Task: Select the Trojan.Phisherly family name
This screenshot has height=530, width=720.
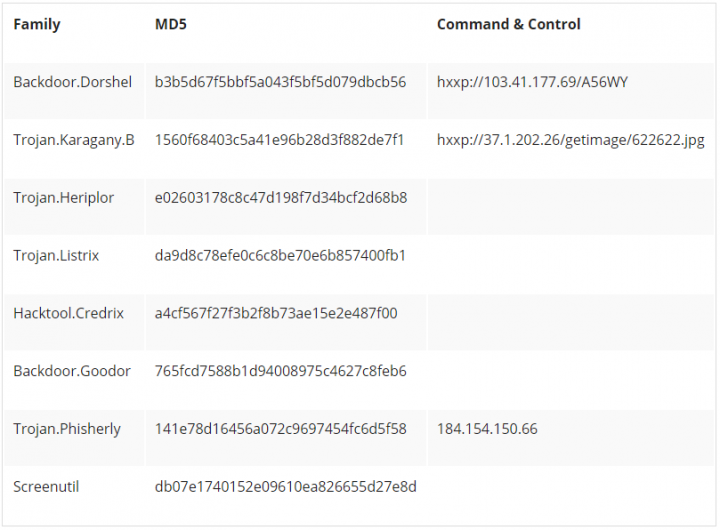Action: pos(67,429)
